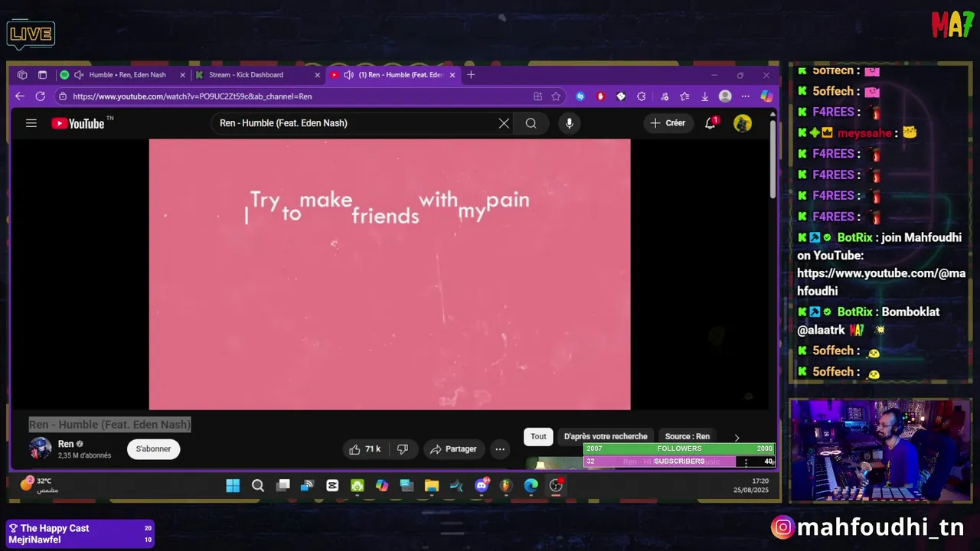Select the Tout filter chip
This screenshot has height=551, width=980.
coord(538,436)
